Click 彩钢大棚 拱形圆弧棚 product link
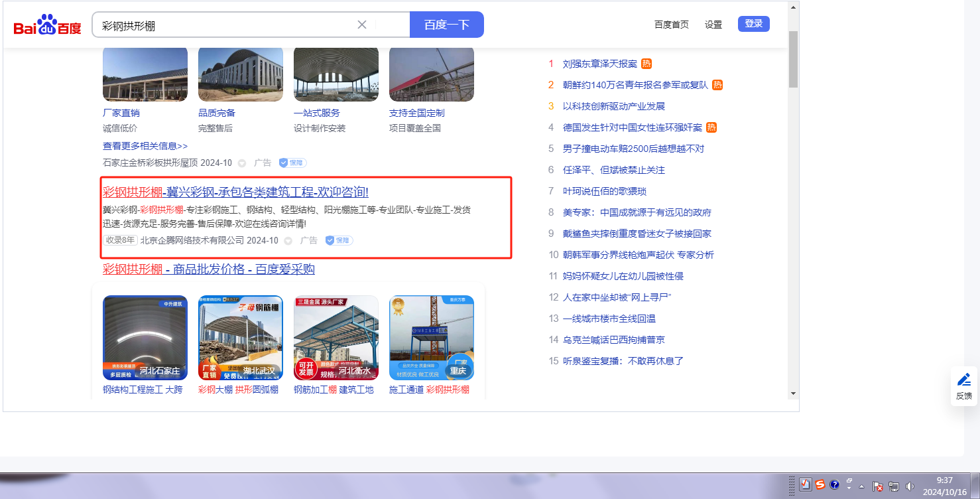Image resolution: width=980 pixels, height=499 pixels. (238, 390)
